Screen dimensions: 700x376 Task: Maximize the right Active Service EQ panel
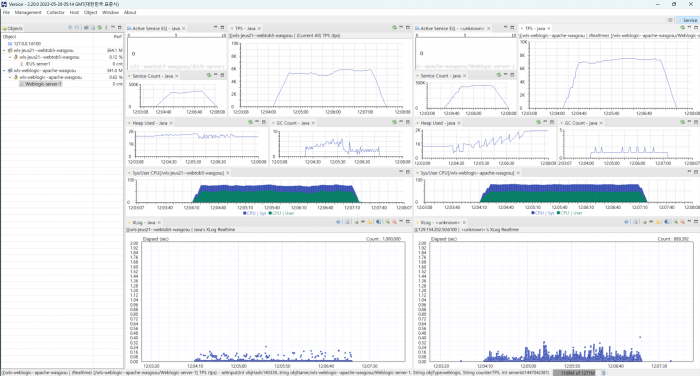pyautogui.click(x=512, y=28)
